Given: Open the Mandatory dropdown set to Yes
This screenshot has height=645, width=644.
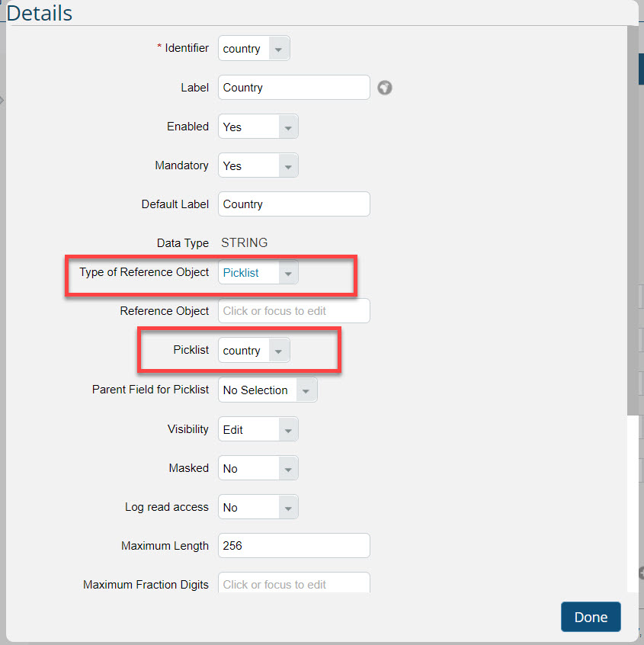Looking at the screenshot, I should (x=258, y=165).
